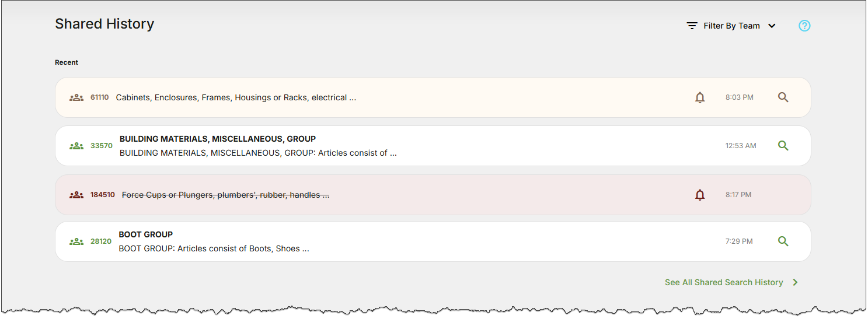The height and width of the screenshot is (319, 868).
Task: Click the search magnifier for Cabinets entry
Action: [x=783, y=97]
